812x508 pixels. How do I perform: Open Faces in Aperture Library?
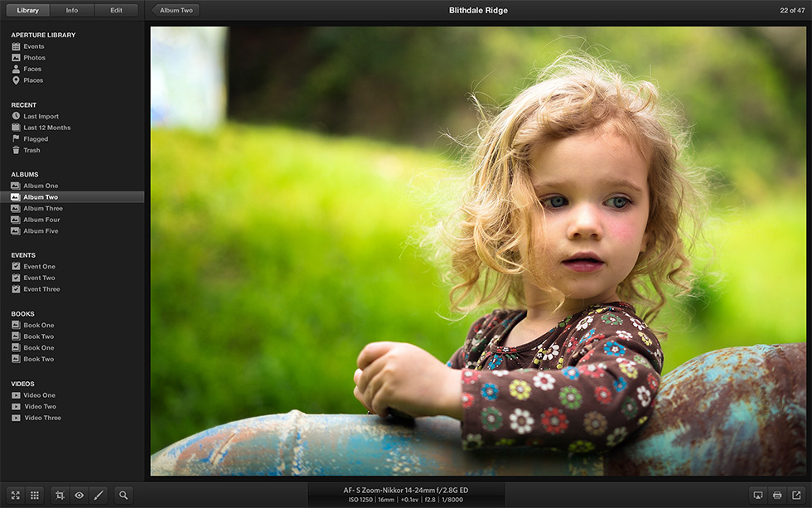32,69
